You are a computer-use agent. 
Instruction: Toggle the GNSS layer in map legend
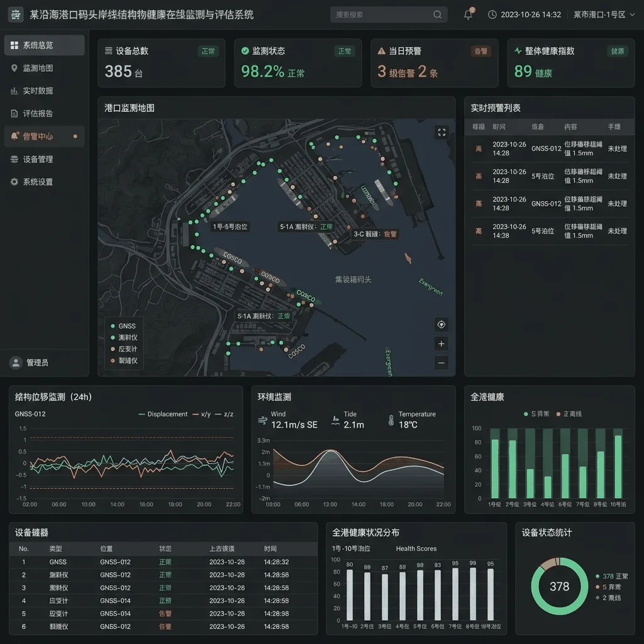[123, 326]
